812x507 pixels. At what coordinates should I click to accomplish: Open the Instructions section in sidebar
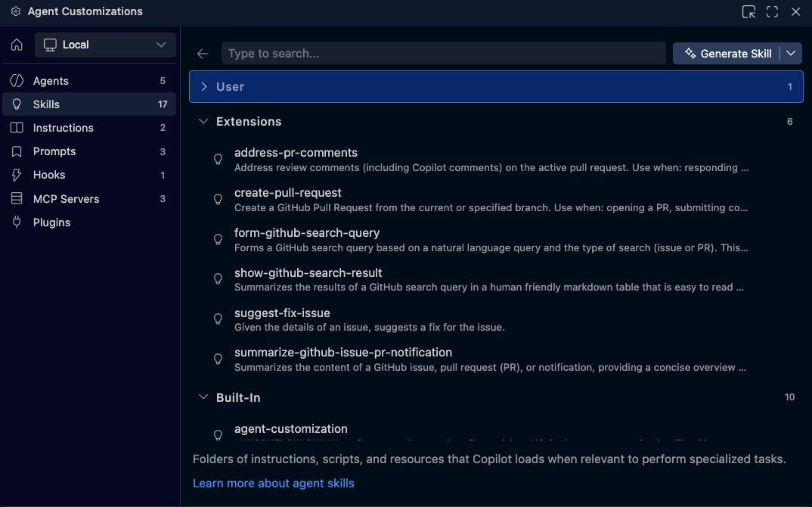coord(63,127)
